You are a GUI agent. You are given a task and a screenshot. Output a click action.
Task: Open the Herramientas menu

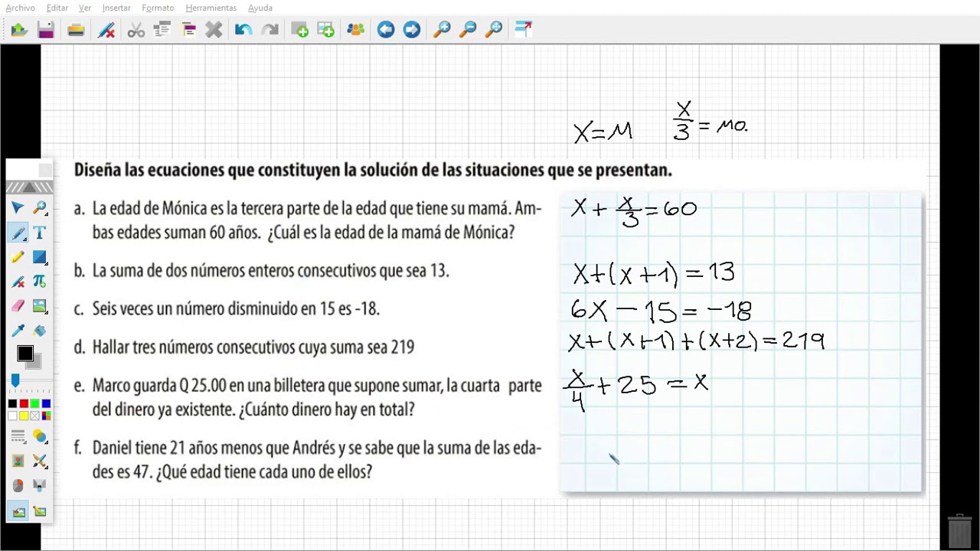[211, 8]
